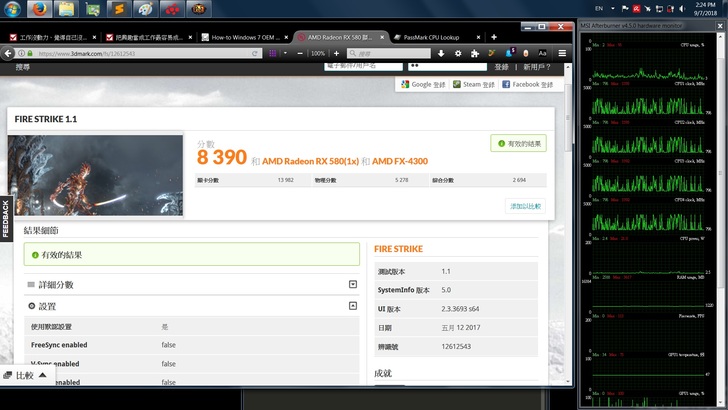
Task: Expand the 詳細分數 section
Action: click(x=353, y=284)
